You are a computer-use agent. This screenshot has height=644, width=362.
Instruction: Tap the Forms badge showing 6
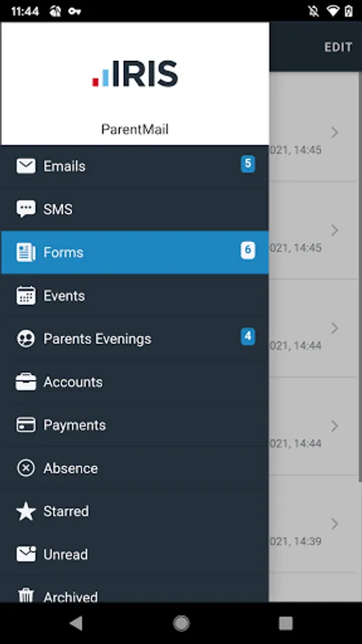point(248,250)
